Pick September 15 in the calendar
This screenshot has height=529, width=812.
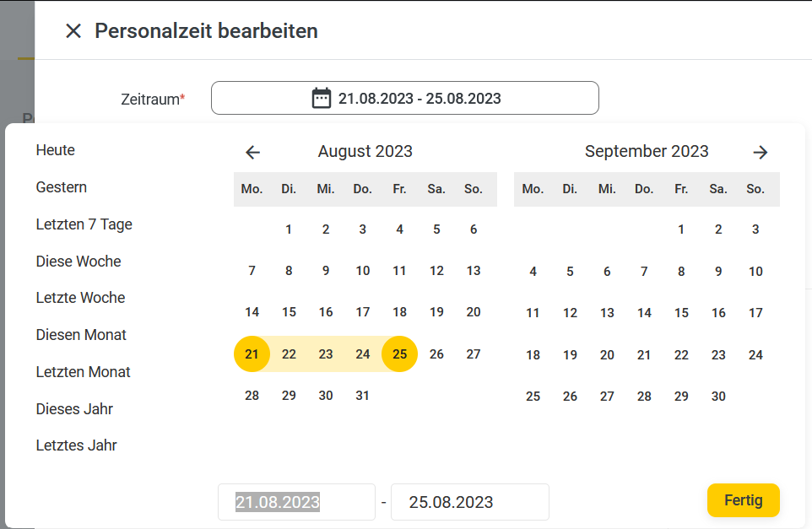coord(681,313)
